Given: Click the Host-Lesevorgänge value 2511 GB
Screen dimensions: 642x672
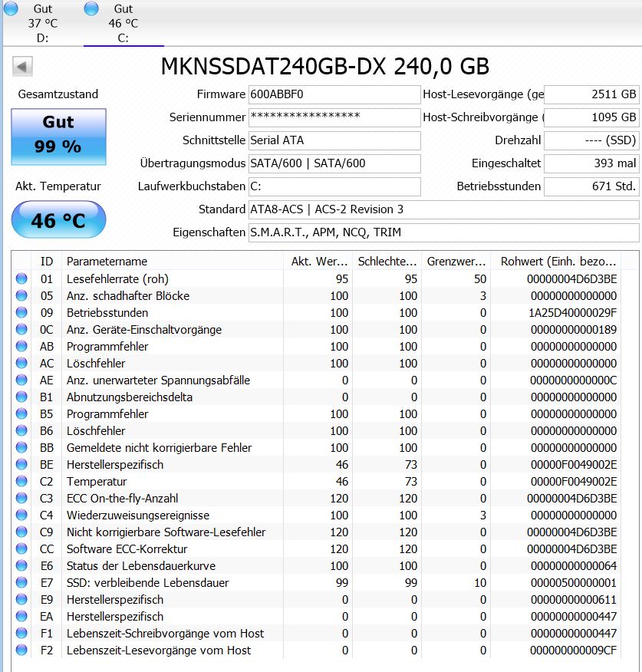Looking at the screenshot, I should [x=591, y=94].
